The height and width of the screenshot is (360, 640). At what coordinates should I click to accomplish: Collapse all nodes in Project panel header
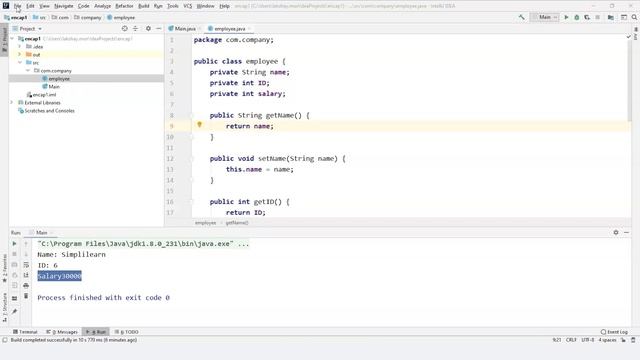pyautogui.click(x=136, y=29)
